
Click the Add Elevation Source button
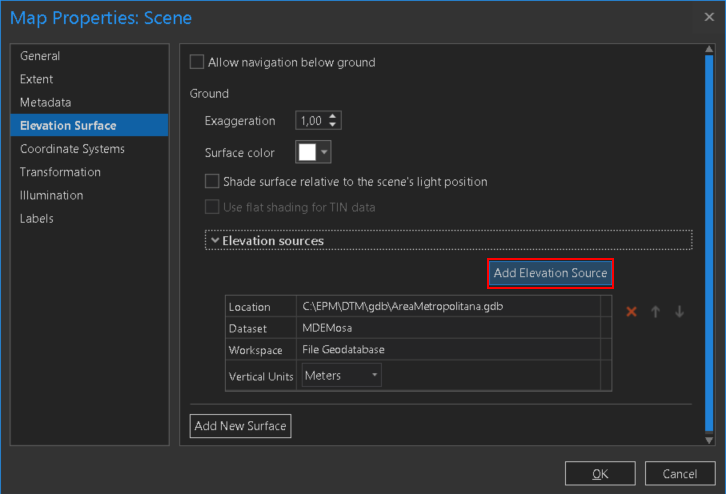[x=549, y=273]
